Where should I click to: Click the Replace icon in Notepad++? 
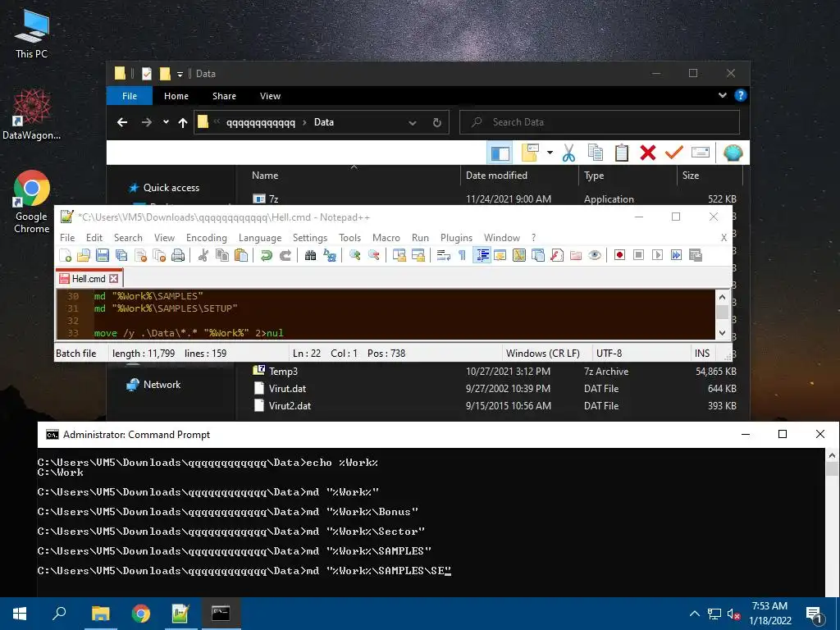click(x=330, y=256)
